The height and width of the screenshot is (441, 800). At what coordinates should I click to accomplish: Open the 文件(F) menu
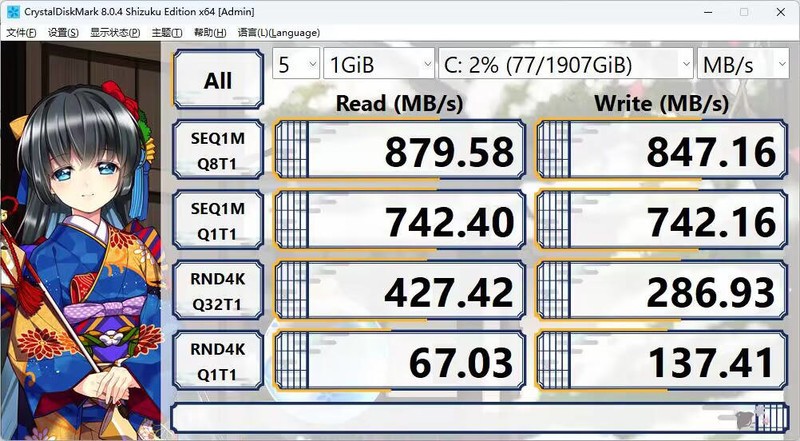click(21, 33)
